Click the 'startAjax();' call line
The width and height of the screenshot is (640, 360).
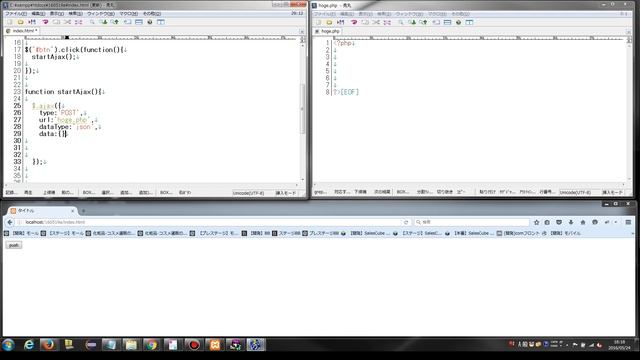click(55, 57)
